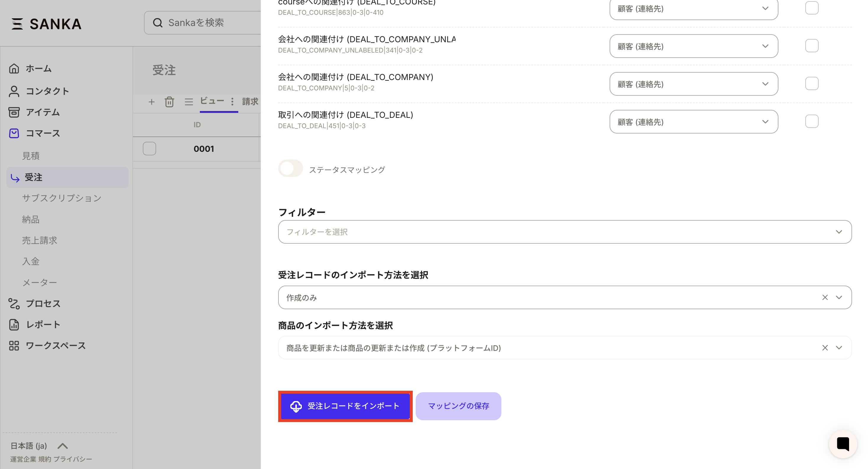Open the プロセス process icon

pos(14,303)
